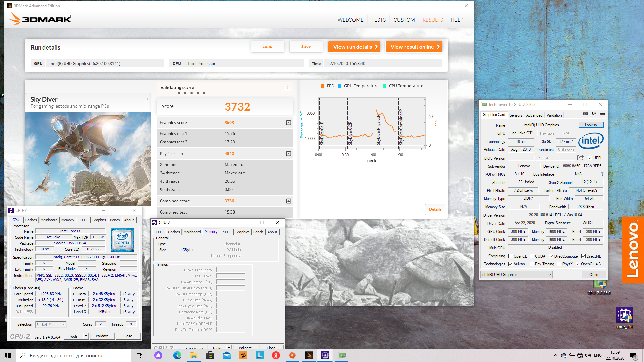Collapse the Combined score section

[x=288, y=201]
